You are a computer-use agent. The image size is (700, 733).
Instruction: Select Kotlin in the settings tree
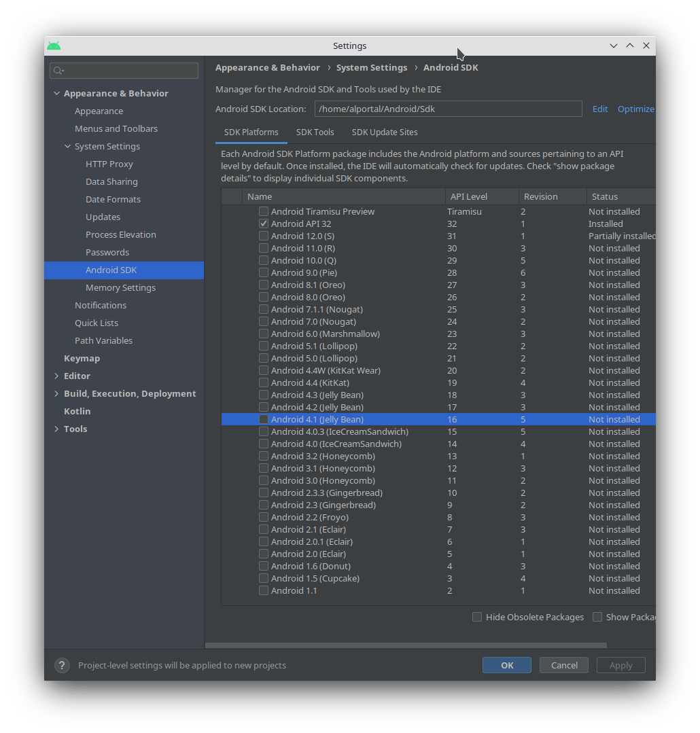pos(77,412)
